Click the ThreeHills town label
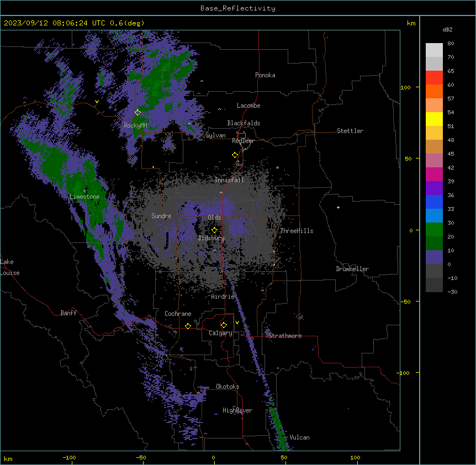The height and width of the screenshot is (465, 476). click(297, 231)
